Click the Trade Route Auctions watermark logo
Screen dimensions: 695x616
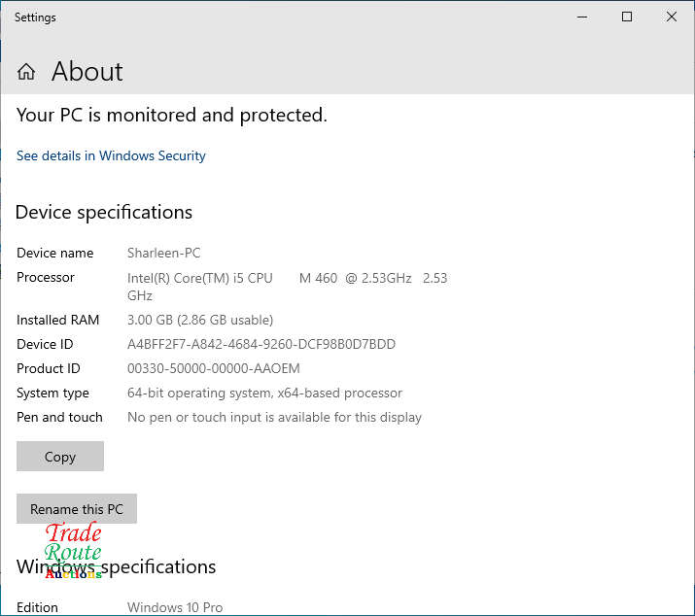coord(73,552)
